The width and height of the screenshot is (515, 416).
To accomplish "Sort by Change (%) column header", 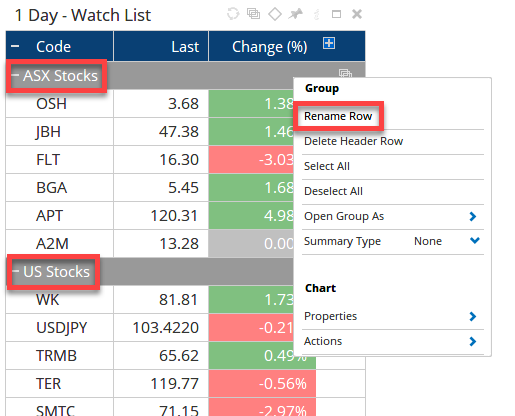I will click(x=270, y=47).
